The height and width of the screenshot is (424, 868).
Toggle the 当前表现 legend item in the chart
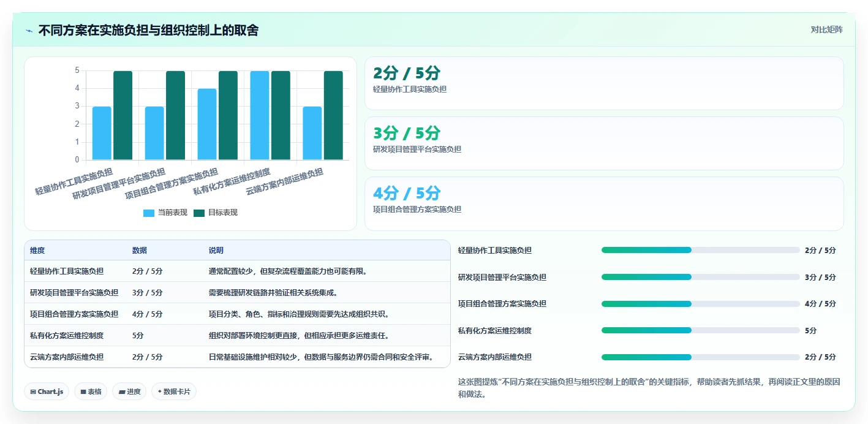pos(165,213)
